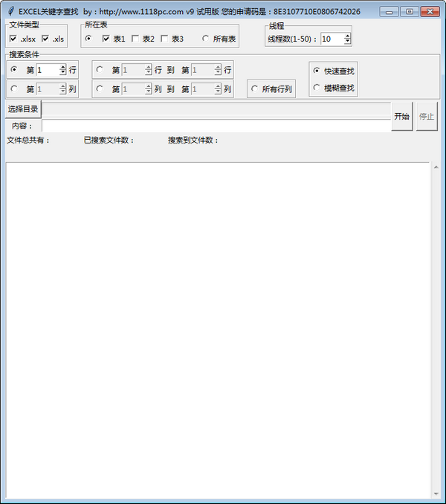
Task: Enable the 表2 sheet checkbox
Action: 135,39
